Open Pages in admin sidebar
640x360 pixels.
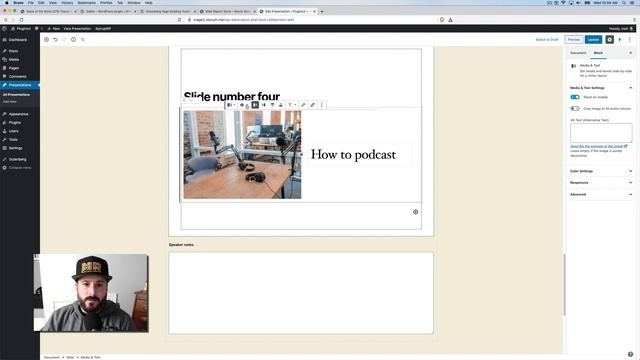pyautogui.click(x=13, y=68)
